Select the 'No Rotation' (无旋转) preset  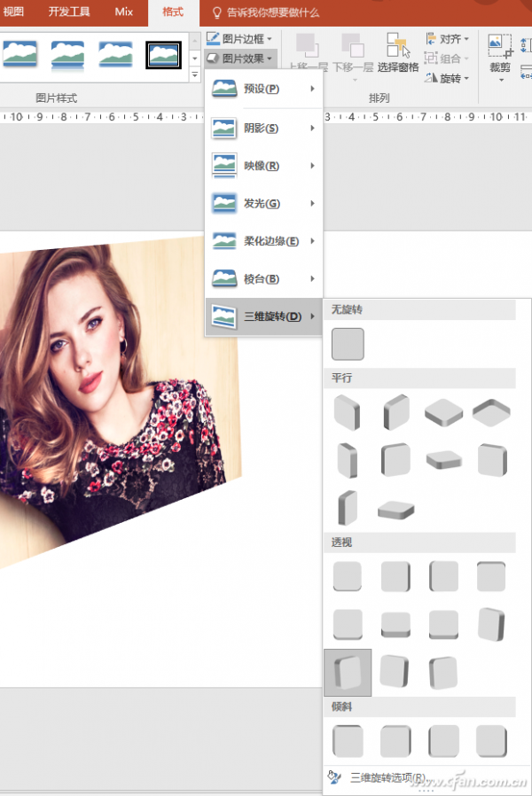tap(348, 344)
